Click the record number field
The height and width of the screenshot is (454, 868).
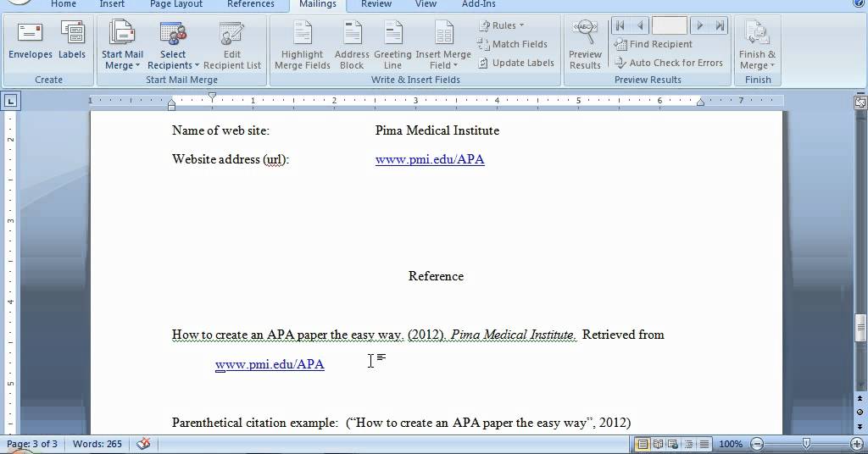(670, 25)
